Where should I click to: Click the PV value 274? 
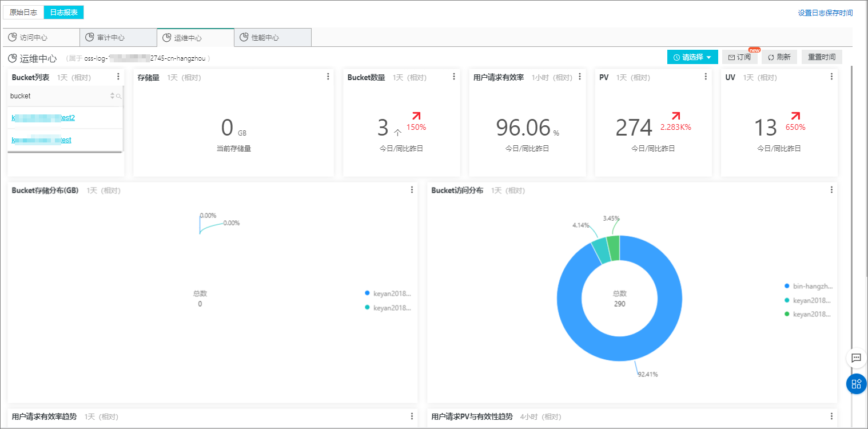click(634, 128)
